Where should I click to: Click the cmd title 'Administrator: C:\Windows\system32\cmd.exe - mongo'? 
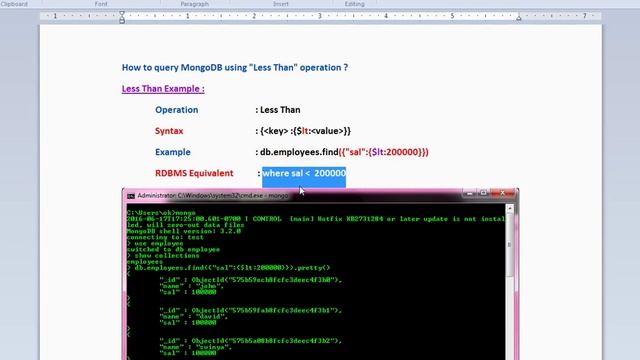(x=213, y=196)
